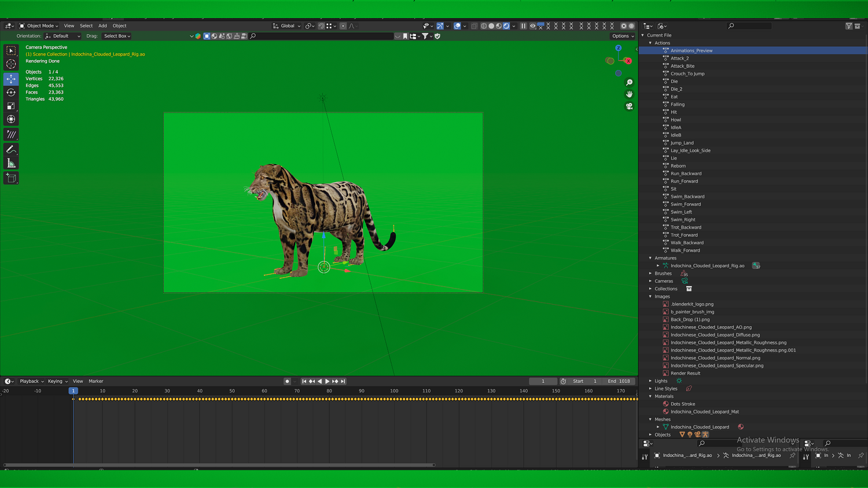Jump to the timeline start frame
868x488 pixels.
point(304,382)
